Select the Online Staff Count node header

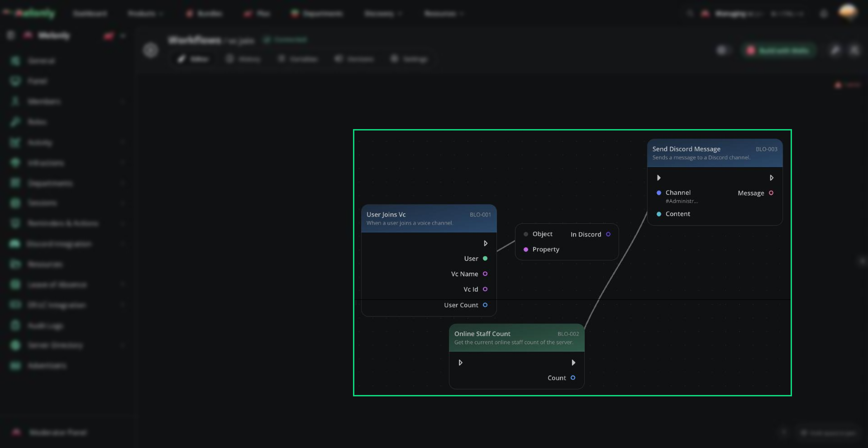[x=517, y=337]
